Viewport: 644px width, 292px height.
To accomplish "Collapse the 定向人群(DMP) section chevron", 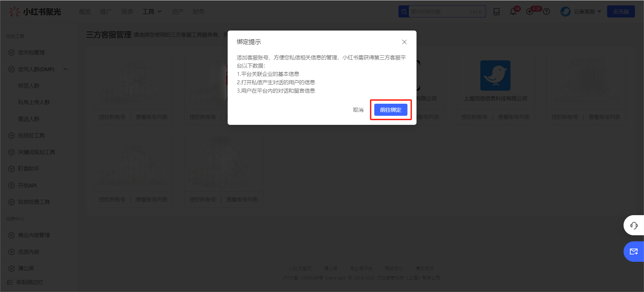I will coord(65,69).
